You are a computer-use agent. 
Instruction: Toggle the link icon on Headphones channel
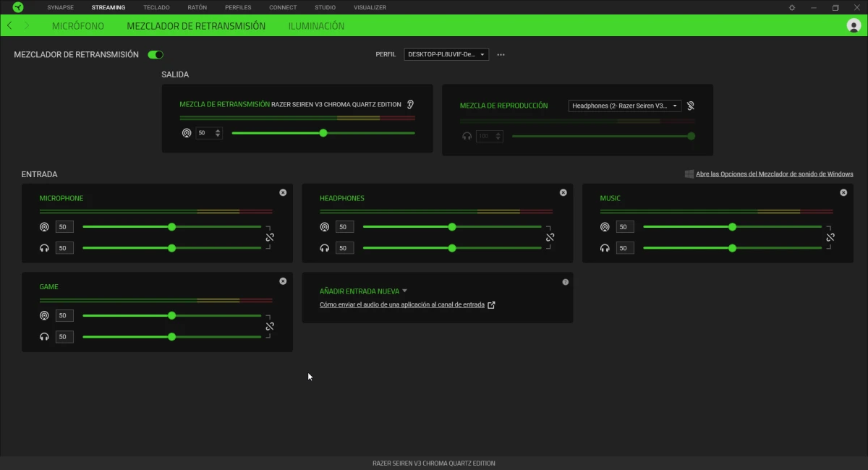pos(550,237)
